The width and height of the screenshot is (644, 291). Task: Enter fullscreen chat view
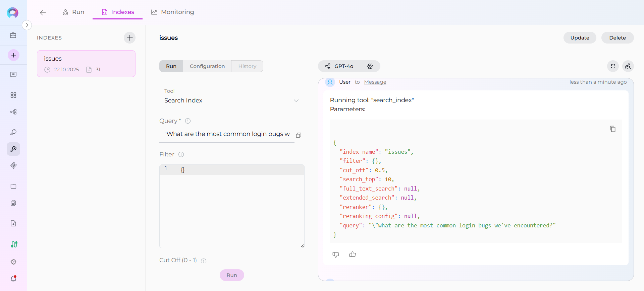point(613,66)
